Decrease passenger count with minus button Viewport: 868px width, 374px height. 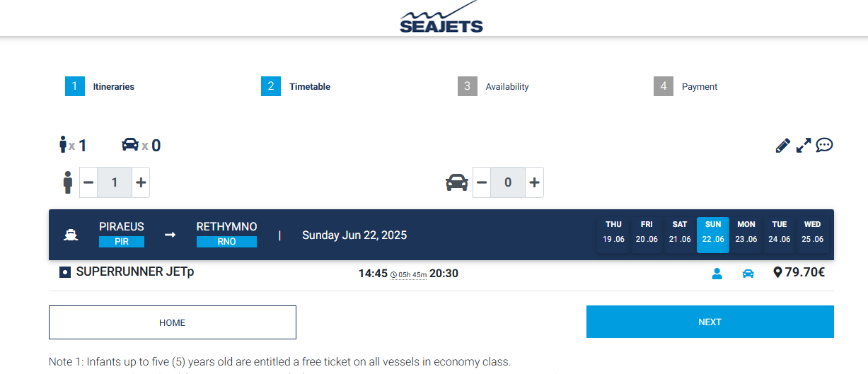click(x=88, y=182)
